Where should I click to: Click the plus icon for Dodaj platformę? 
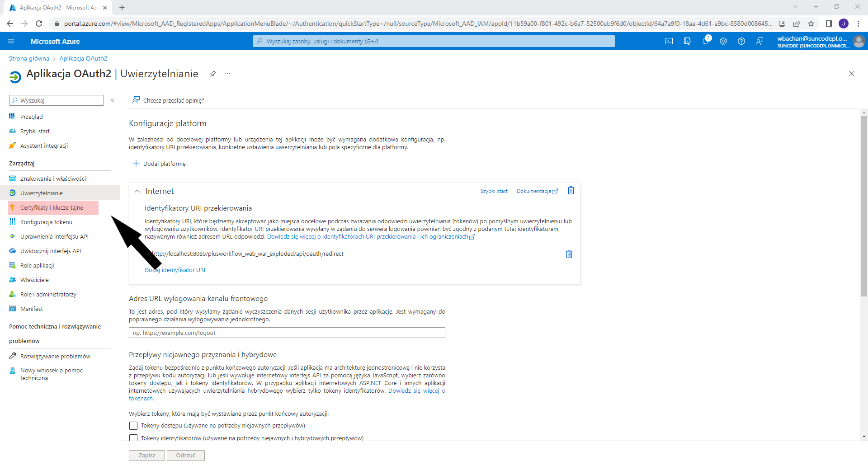pyautogui.click(x=136, y=163)
